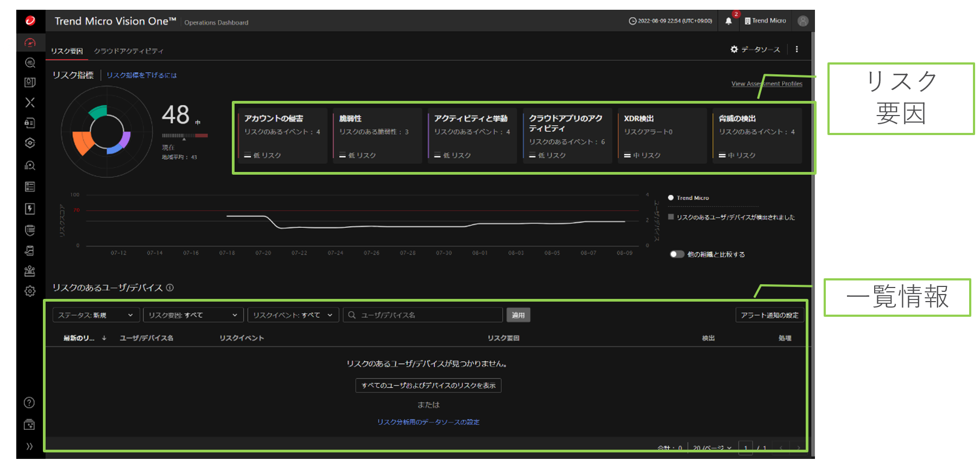Open the three-dot more options menu
Screen dimensions: 980x460
click(796, 49)
